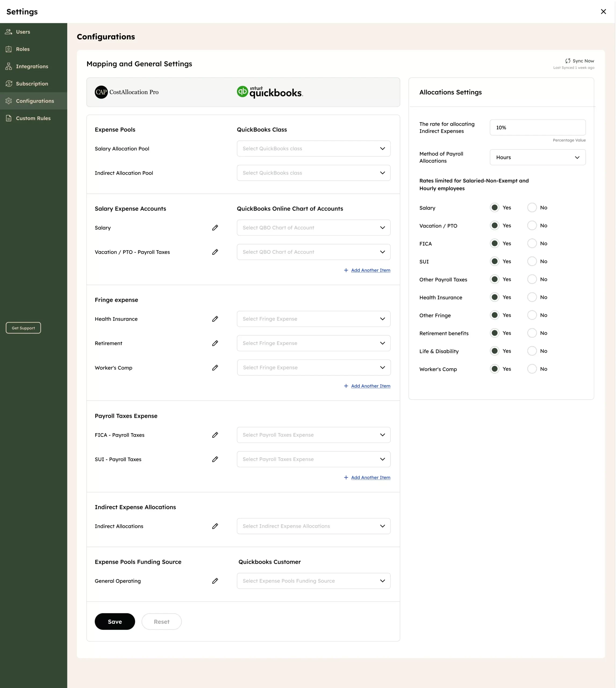Open Salary Allocation Pool class dropdown
Viewport: 616px width, 688px height.
(313, 149)
